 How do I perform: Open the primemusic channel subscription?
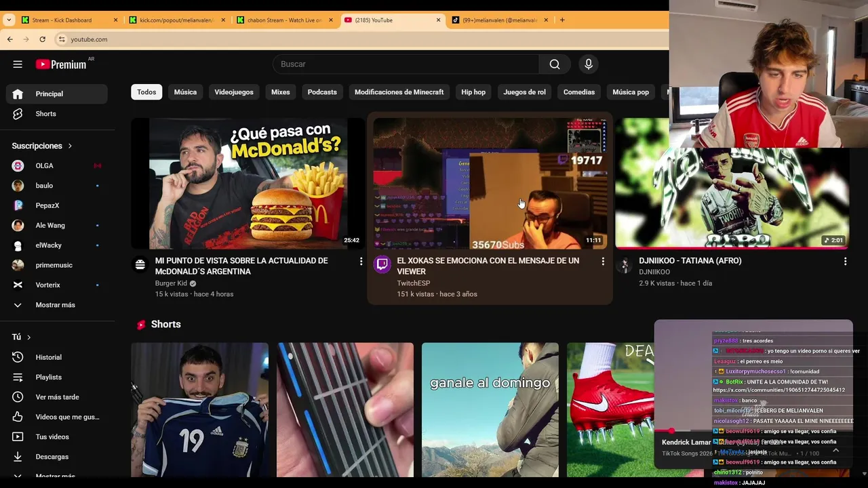(x=57, y=265)
